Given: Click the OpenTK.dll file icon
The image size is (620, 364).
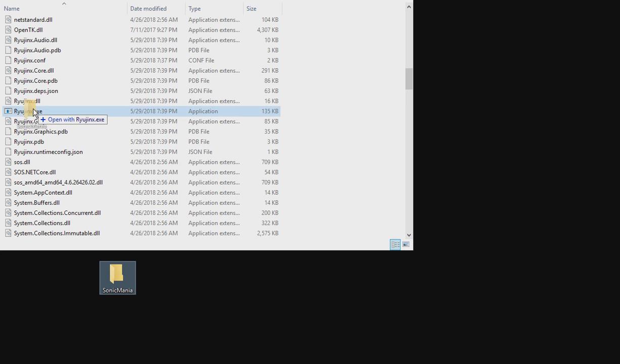Looking at the screenshot, I should 8,30.
